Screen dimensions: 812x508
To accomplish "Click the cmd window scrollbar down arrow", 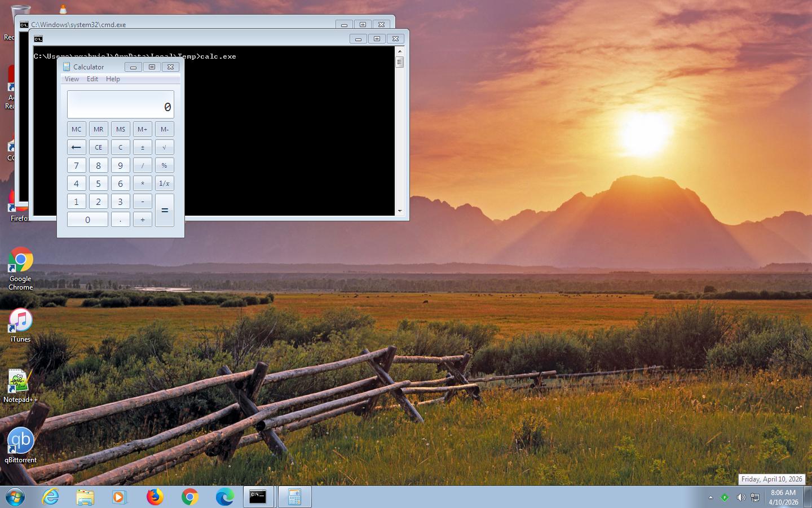I will 400,211.
